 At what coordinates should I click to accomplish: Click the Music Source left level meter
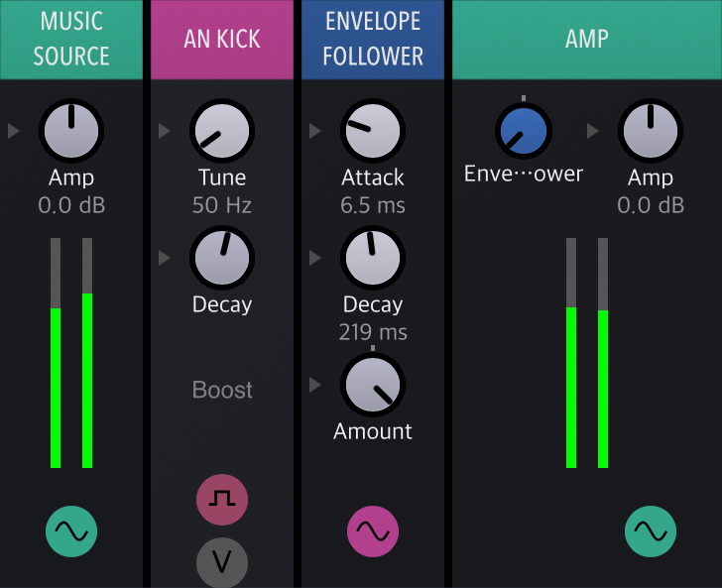[x=56, y=353]
